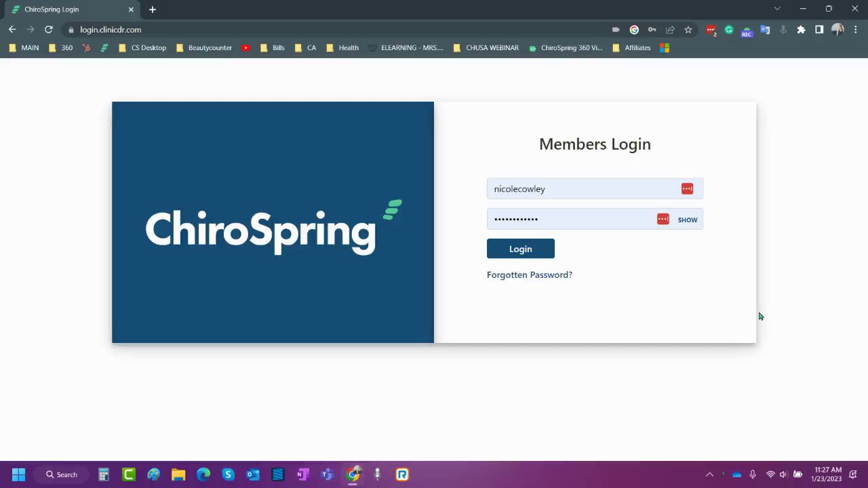Open the Beautycounter bookmarks folder

(204, 48)
